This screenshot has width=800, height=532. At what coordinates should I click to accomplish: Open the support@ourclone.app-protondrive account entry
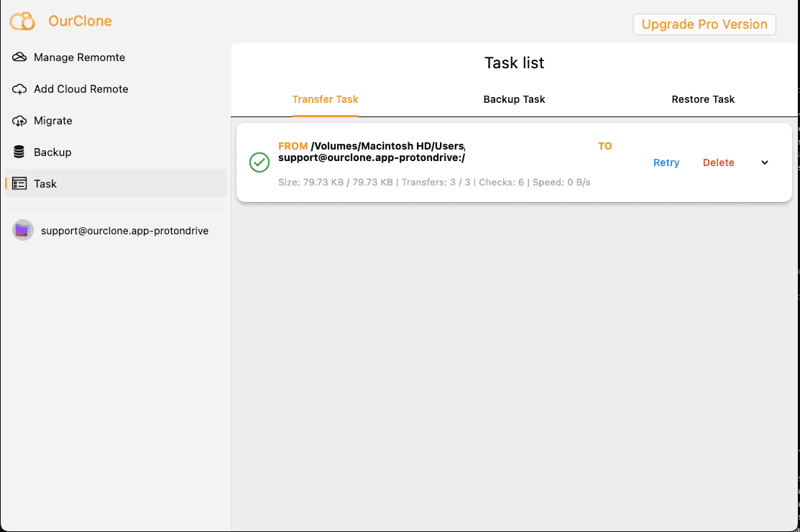click(x=124, y=230)
